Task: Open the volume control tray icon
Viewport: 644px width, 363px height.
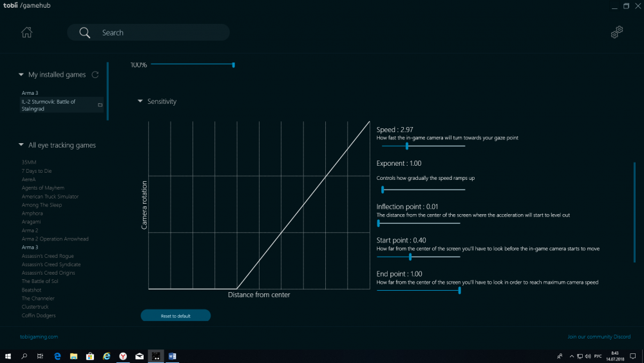Action: (588, 356)
